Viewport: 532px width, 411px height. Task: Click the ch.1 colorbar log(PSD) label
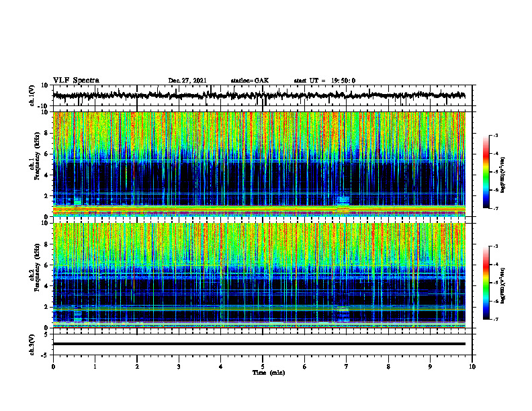tap(503, 175)
